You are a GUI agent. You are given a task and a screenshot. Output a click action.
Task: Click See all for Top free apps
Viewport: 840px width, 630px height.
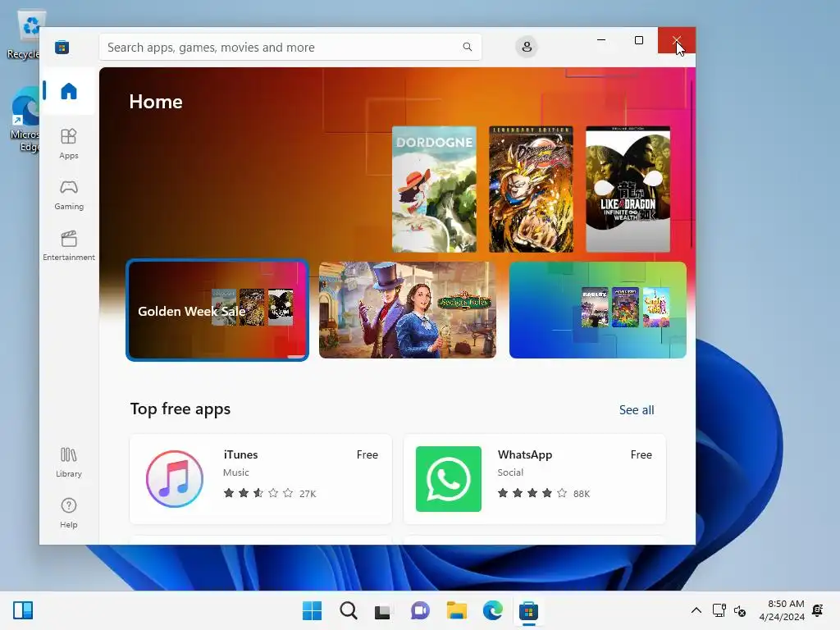(637, 410)
